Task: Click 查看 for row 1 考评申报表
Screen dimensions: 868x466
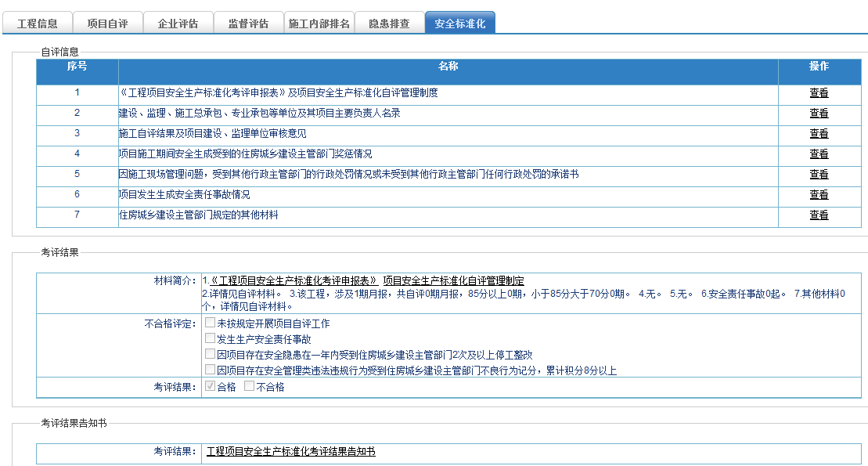Action: 819,93
